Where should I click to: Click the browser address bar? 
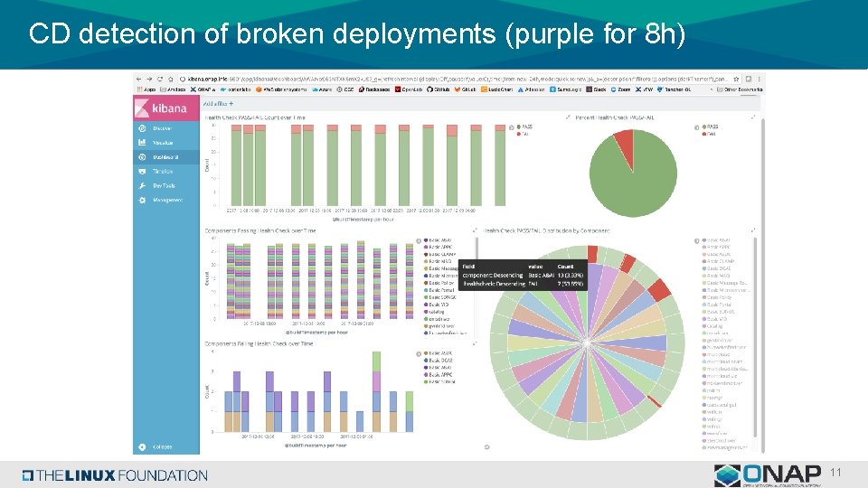pos(454,80)
